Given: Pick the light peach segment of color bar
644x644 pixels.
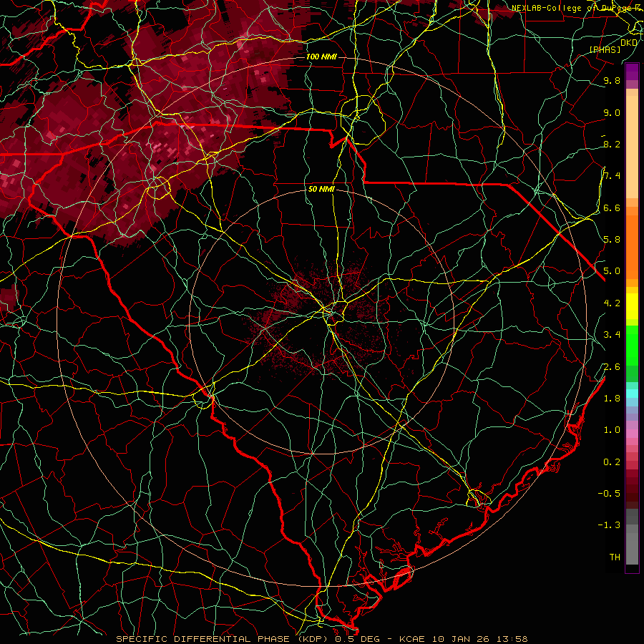Looking at the screenshot, I should click(x=632, y=148).
